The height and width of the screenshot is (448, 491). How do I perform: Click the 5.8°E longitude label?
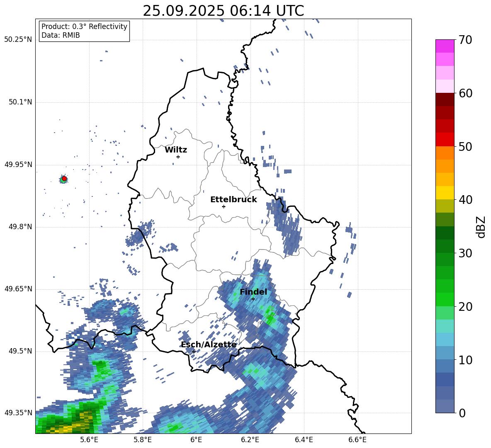pos(143,440)
